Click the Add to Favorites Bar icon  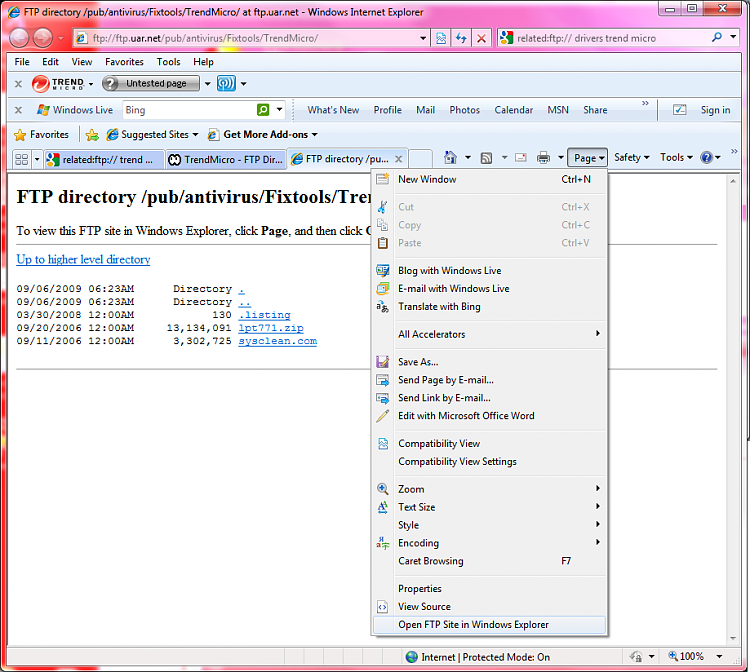click(x=92, y=135)
